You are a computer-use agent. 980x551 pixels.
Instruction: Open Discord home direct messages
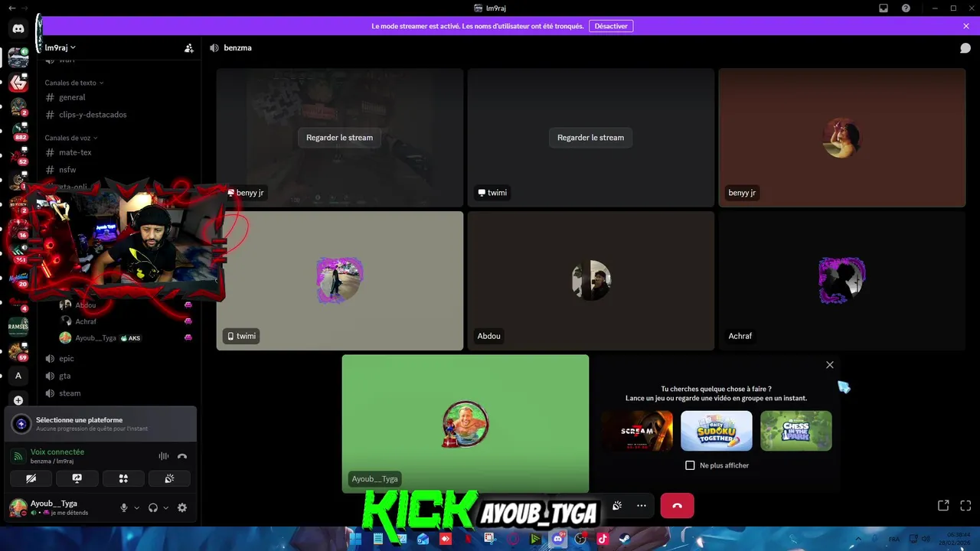pos(18,28)
